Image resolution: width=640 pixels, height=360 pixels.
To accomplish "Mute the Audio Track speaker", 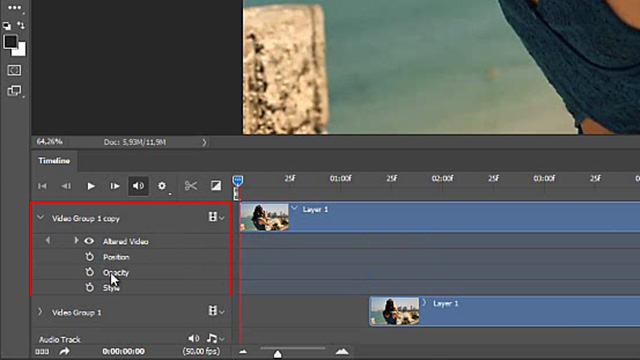I will click(x=193, y=338).
